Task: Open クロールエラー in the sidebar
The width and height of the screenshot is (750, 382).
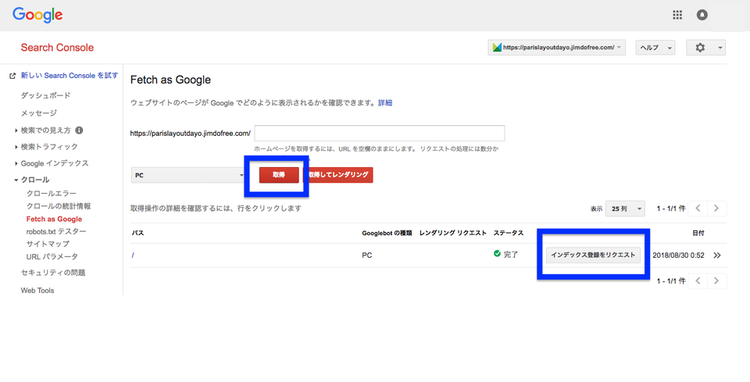Action: [x=51, y=193]
